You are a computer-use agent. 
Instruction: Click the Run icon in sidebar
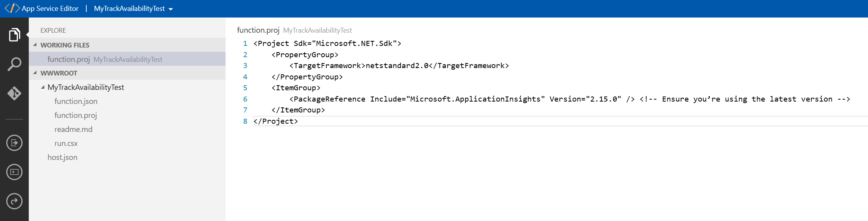click(14, 143)
